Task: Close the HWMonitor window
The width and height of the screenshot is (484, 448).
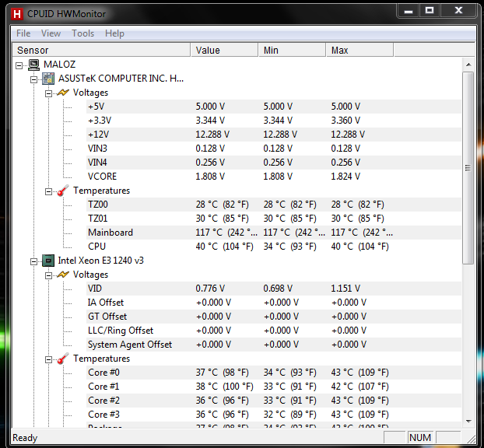Action: coord(458,11)
